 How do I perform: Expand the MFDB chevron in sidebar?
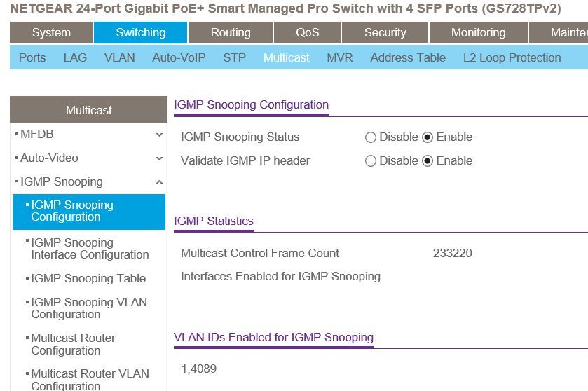click(x=159, y=135)
